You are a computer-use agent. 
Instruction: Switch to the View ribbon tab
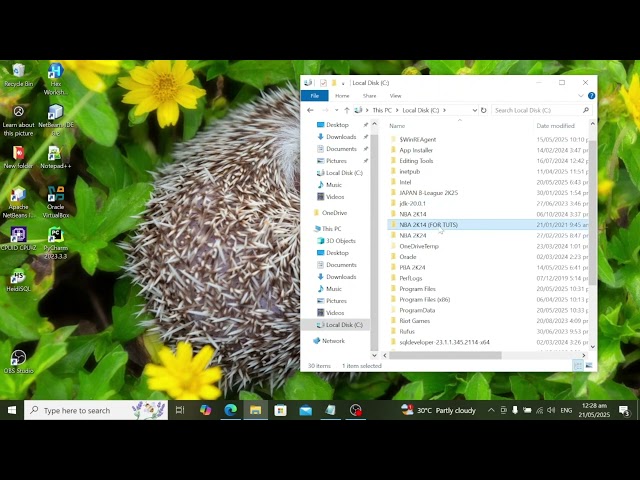tap(396, 96)
